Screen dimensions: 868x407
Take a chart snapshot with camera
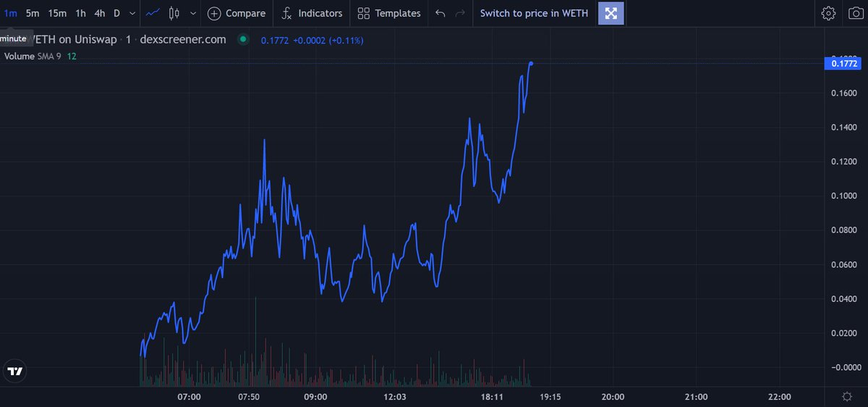tap(856, 13)
